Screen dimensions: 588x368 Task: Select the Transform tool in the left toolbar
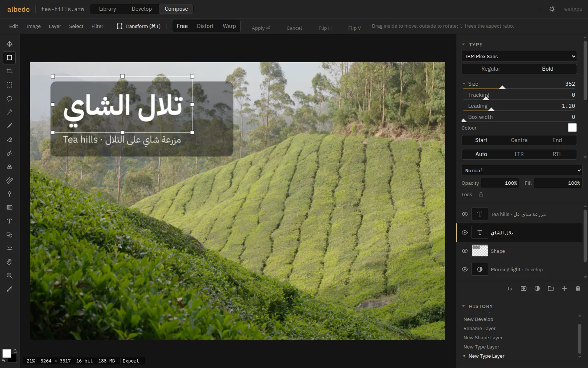[10, 58]
